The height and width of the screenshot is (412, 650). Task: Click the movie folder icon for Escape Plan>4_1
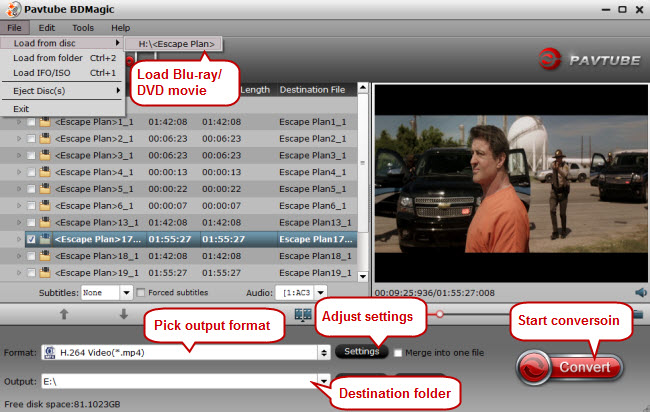tap(45, 172)
